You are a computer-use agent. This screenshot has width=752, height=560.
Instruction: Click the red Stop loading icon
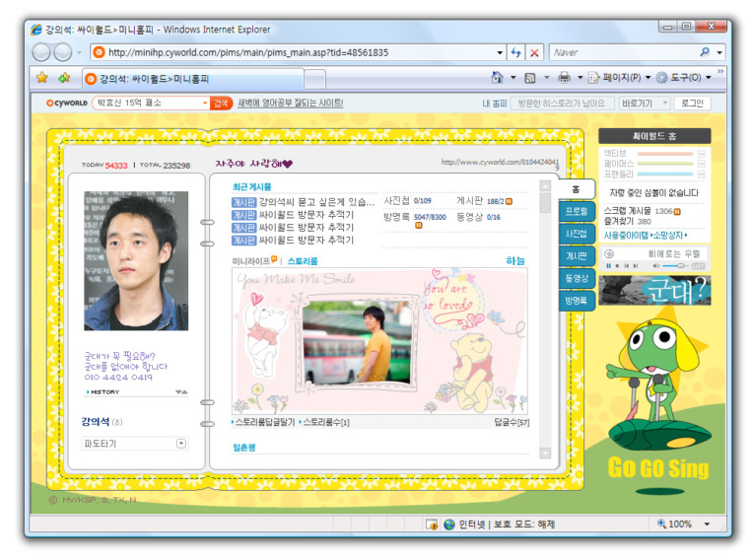(x=534, y=52)
